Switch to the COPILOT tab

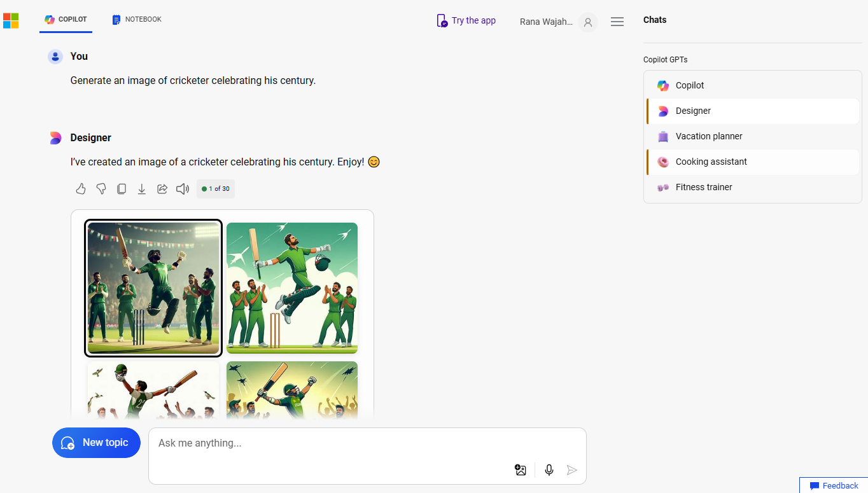66,20
